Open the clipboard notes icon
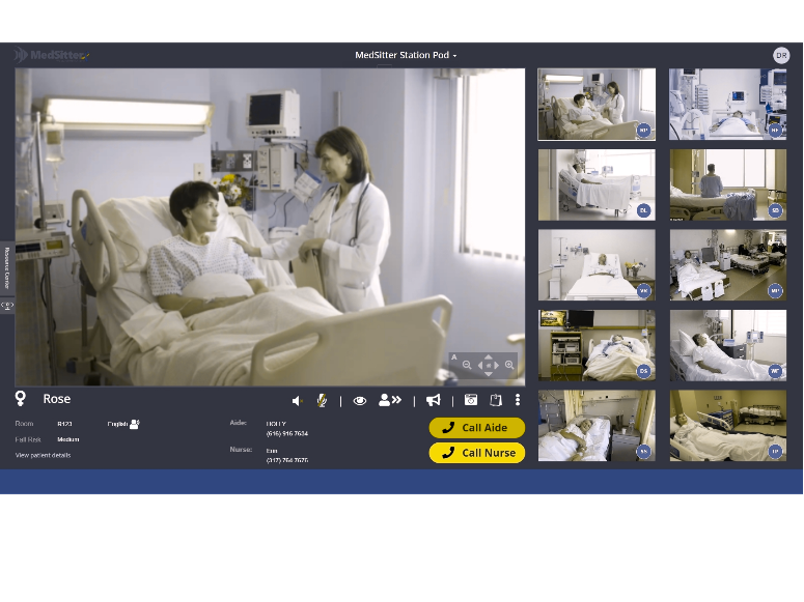 (x=495, y=400)
